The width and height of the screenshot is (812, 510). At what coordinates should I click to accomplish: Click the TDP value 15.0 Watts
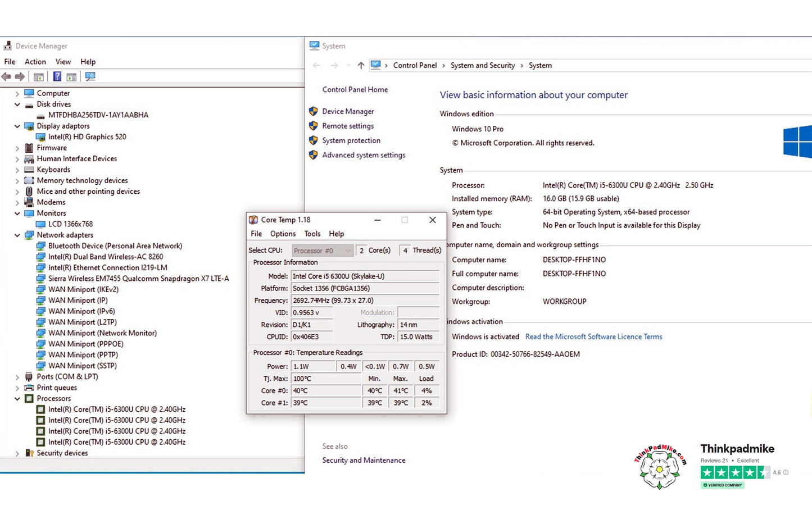pyautogui.click(x=419, y=337)
